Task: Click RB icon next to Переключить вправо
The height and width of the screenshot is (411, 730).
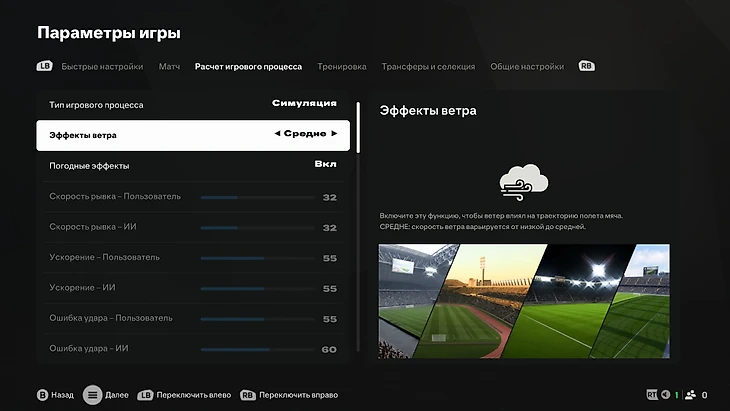Action: pos(248,395)
